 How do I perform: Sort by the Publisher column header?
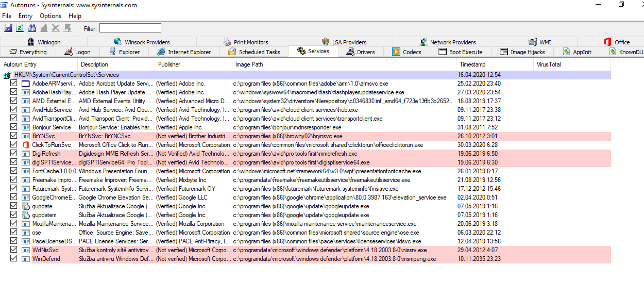tap(194, 64)
